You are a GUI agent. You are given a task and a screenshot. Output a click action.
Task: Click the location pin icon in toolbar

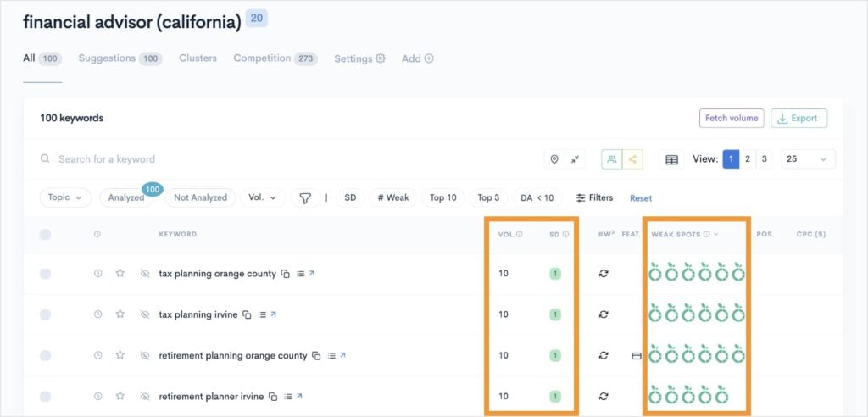[554, 159]
